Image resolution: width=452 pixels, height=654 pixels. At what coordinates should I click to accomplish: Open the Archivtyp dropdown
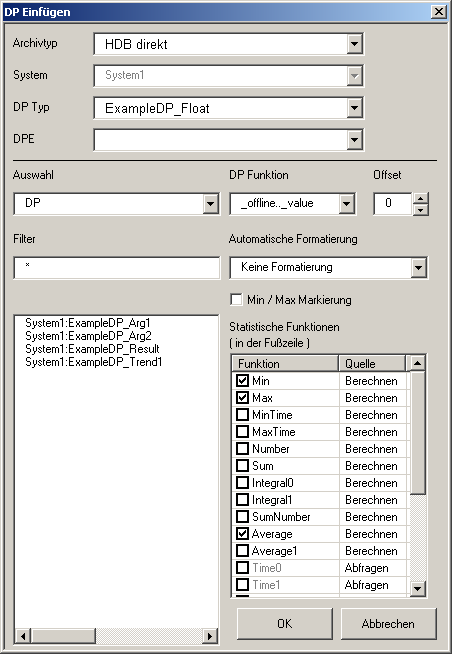click(x=354, y=43)
